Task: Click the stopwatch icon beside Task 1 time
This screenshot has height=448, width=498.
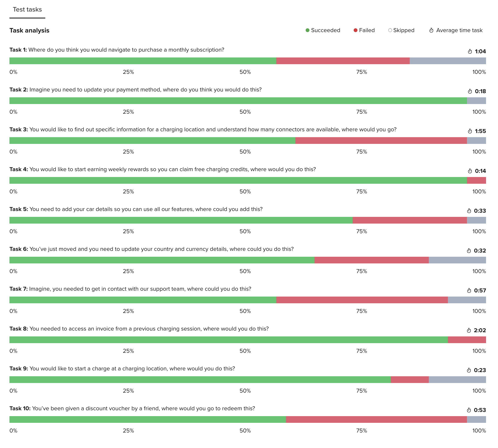Action: (470, 51)
